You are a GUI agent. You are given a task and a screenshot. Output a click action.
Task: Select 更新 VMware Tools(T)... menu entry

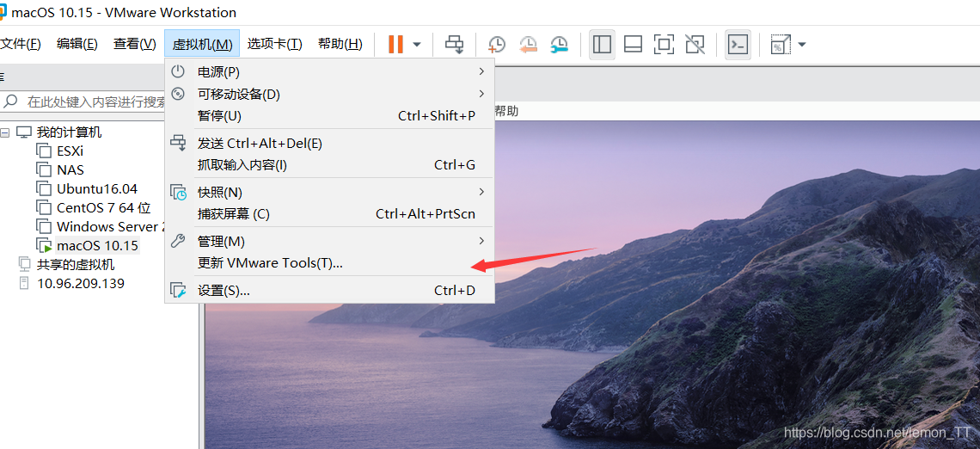click(270, 263)
